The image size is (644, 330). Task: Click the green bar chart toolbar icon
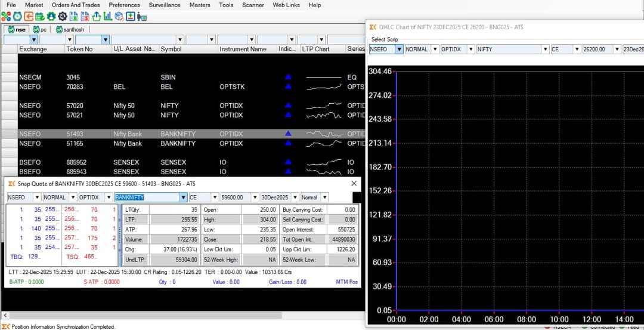[x=107, y=17]
